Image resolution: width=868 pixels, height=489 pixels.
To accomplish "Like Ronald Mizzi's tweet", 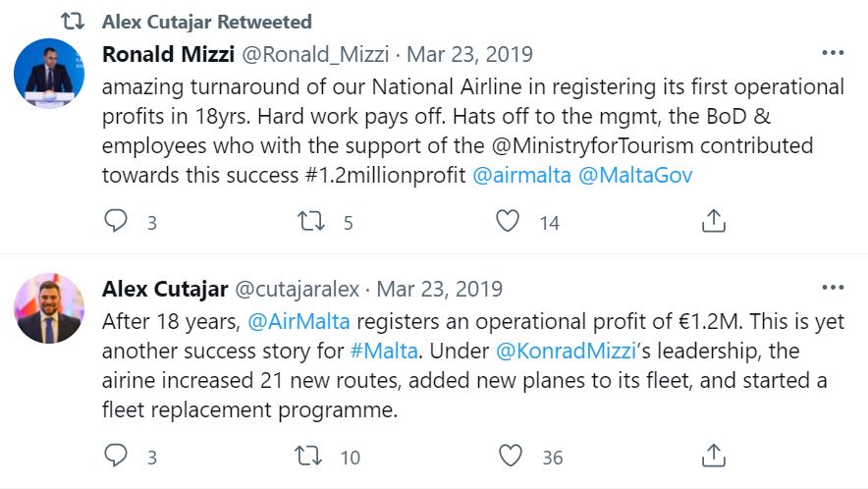I will point(508,222).
